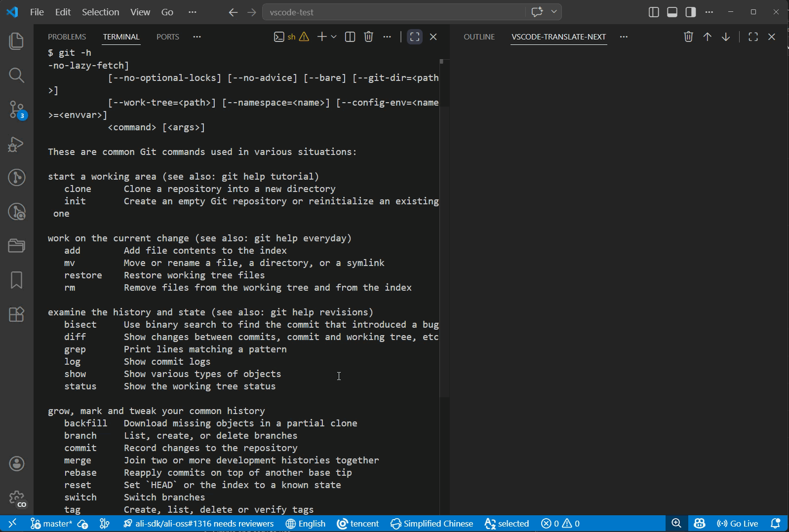Expand the overflow menu ellipsis after Go
789x532 pixels.
pos(193,12)
